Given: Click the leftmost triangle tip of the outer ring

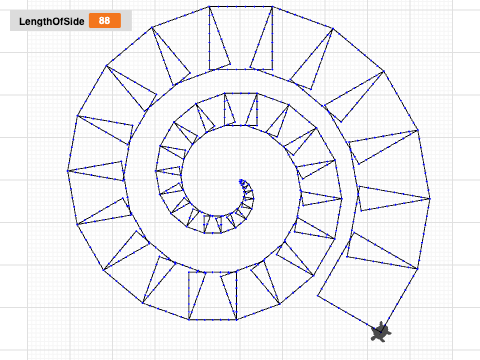Looking at the screenshot, I should coord(68,171).
